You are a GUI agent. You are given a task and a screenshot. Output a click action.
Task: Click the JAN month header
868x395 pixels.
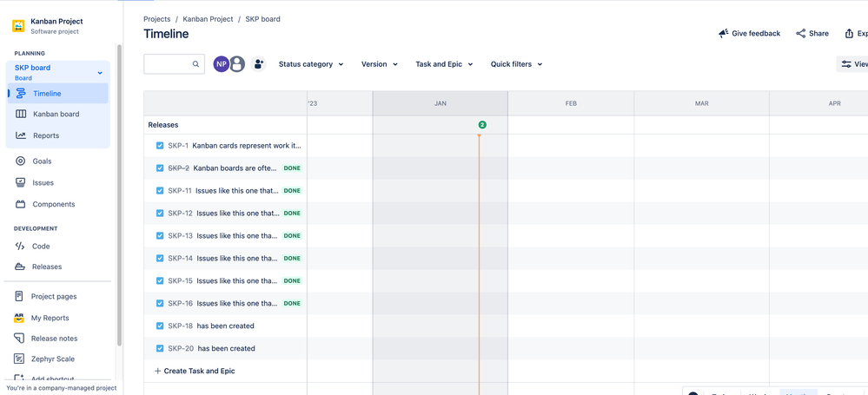pos(441,103)
